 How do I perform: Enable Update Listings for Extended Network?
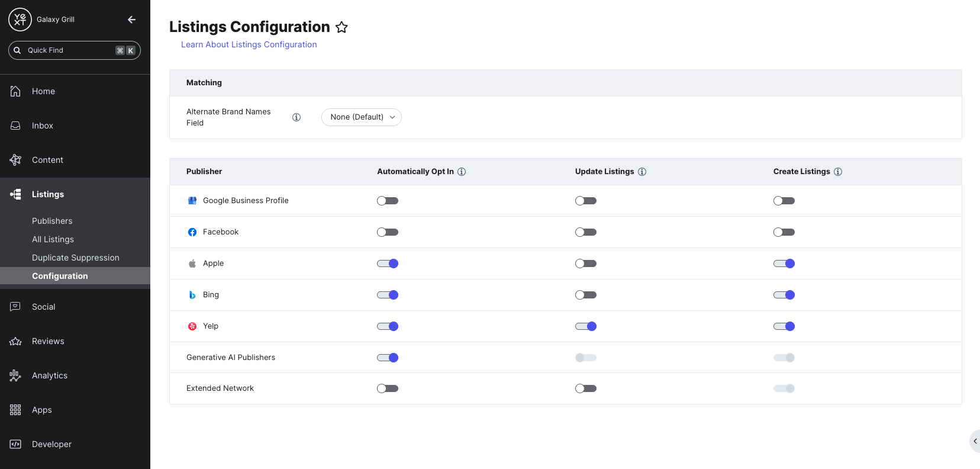pos(586,388)
